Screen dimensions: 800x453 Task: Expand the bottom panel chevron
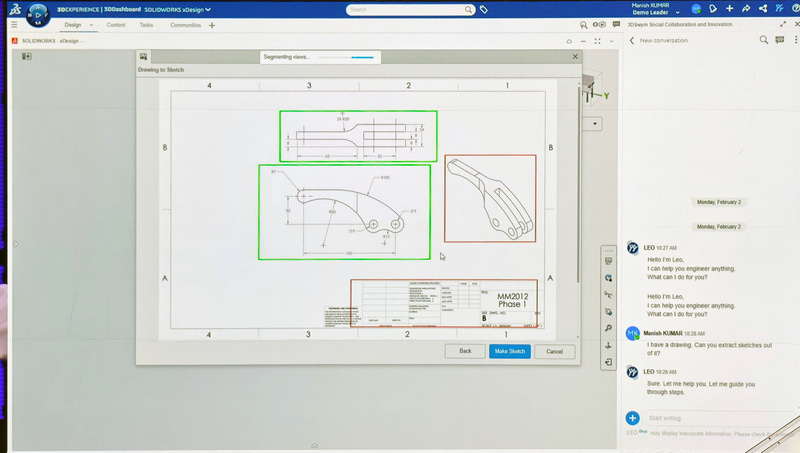(x=314, y=446)
